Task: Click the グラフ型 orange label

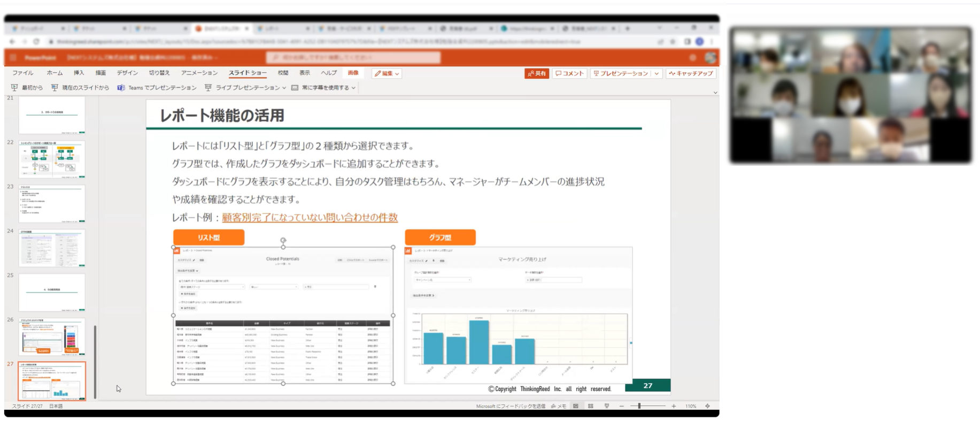Action: pos(440,238)
